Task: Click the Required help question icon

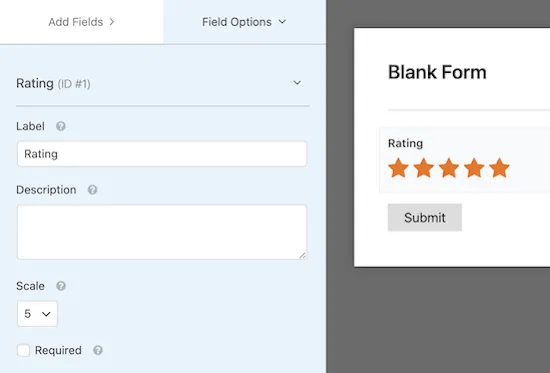Action: pyautogui.click(x=98, y=350)
